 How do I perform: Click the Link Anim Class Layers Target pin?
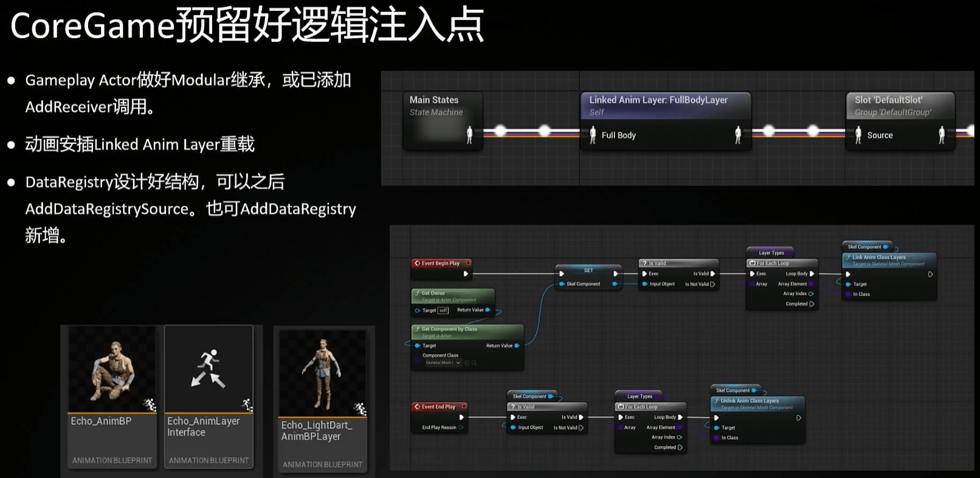(848, 284)
